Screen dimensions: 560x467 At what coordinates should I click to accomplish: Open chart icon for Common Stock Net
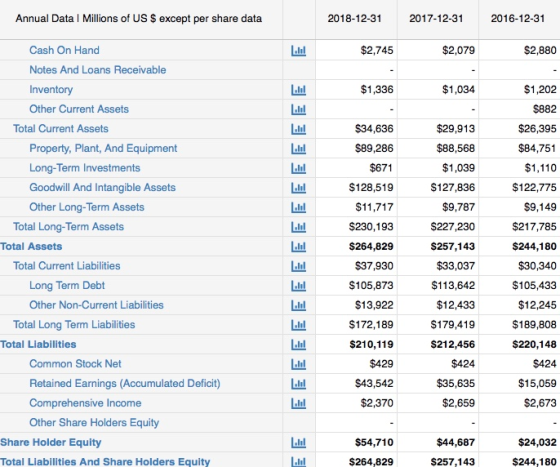tap(299, 364)
